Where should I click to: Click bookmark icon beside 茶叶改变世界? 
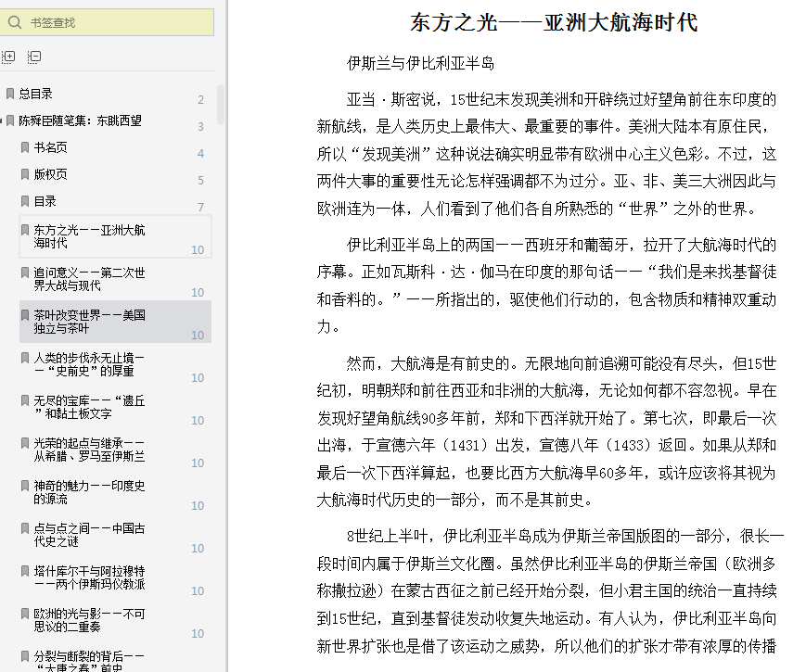point(25,315)
